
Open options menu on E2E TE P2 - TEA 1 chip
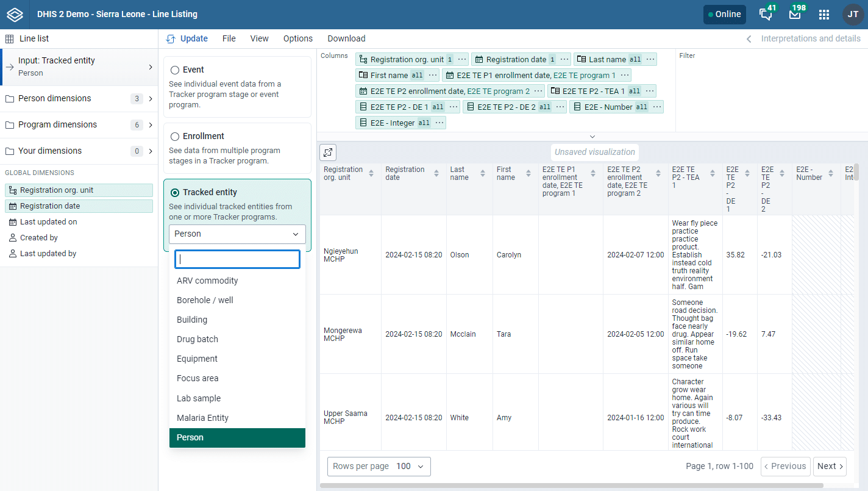(x=650, y=91)
